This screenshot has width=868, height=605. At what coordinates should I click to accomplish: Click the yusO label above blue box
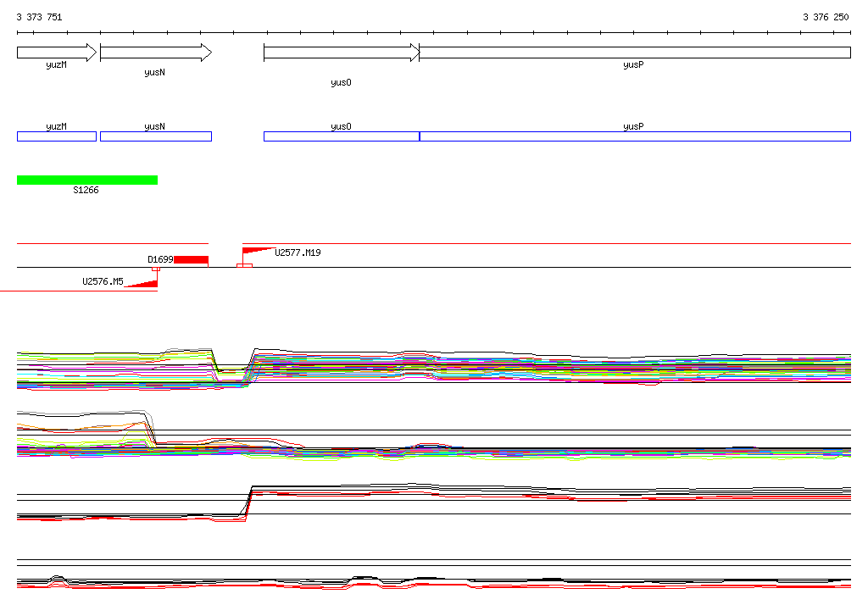[341, 126]
